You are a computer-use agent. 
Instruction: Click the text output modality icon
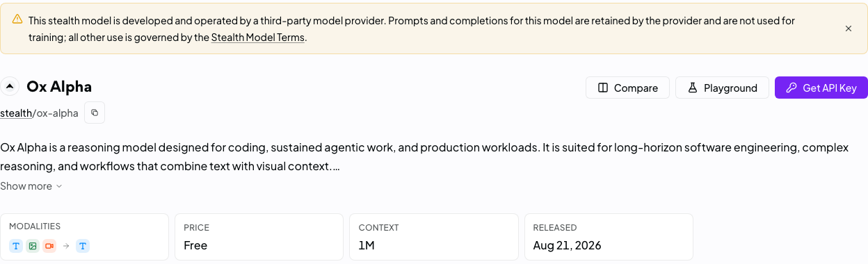click(x=83, y=246)
